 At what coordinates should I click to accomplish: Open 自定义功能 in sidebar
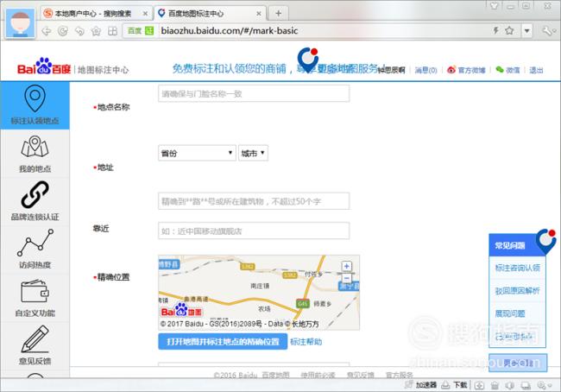click(x=35, y=298)
